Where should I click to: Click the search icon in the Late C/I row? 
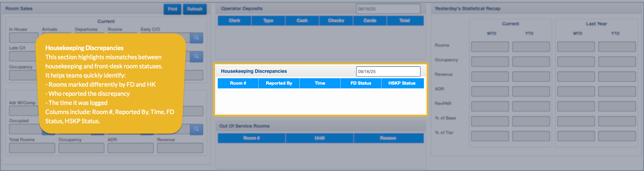coord(196,57)
